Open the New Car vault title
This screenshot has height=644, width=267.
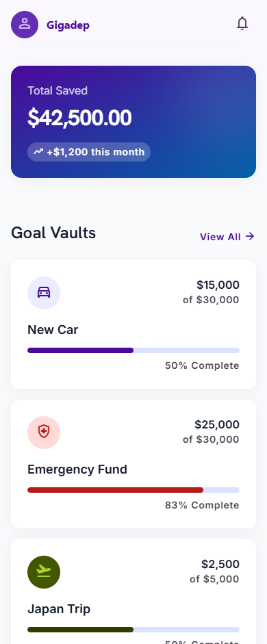point(53,330)
